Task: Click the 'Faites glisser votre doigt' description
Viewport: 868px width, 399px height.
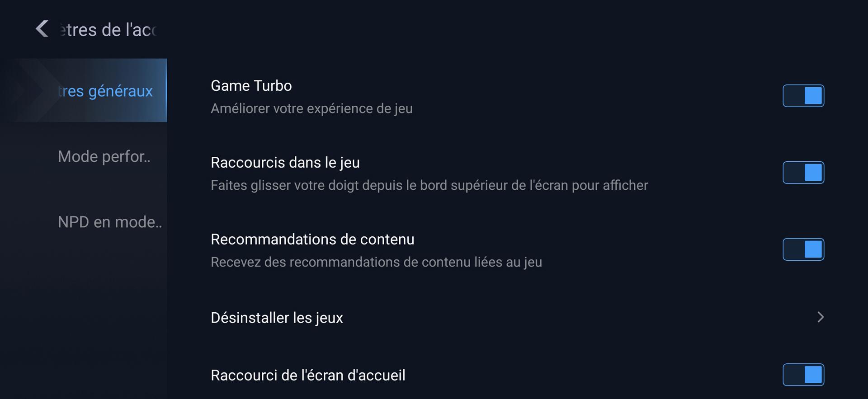Action: [x=429, y=185]
